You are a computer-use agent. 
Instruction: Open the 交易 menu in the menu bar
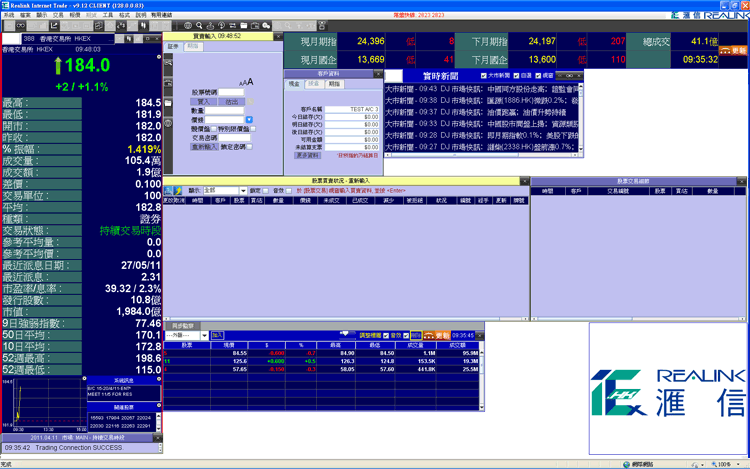click(x=58, y=16)
